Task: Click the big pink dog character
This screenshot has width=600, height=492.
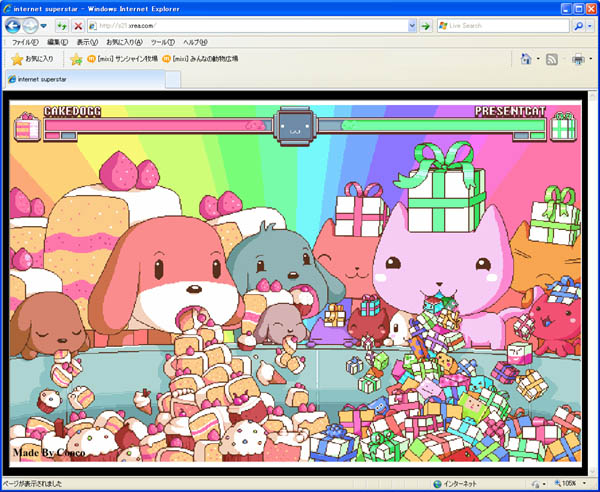Action: (x=165, y=277)
